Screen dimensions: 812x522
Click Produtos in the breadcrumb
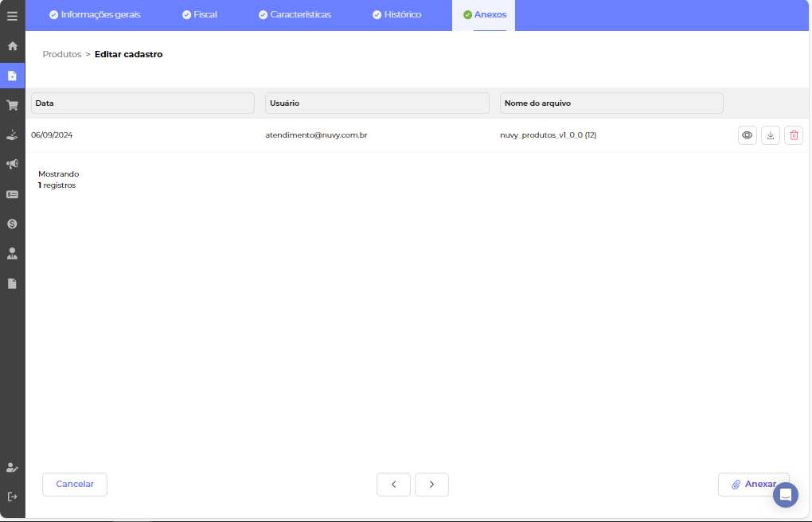pyautogui.click(x=62, y=55)
